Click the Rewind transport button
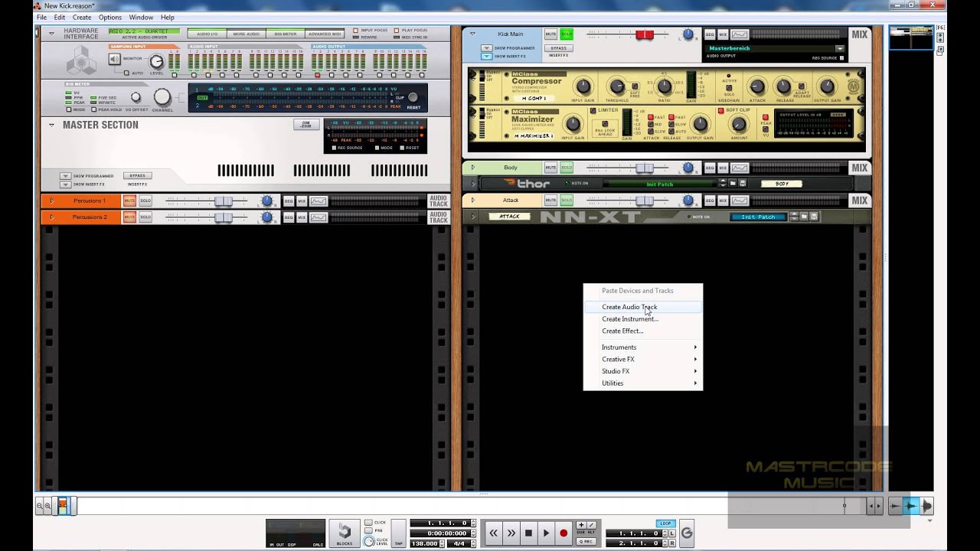 point(494,533)
